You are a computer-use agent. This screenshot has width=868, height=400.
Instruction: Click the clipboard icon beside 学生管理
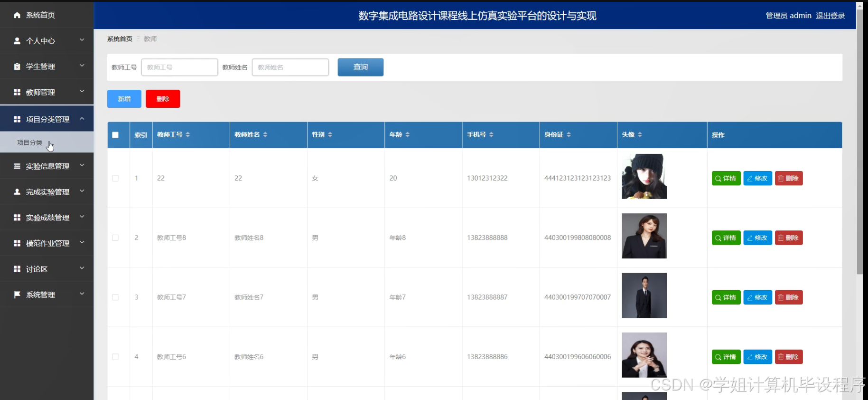click(17, 67)
